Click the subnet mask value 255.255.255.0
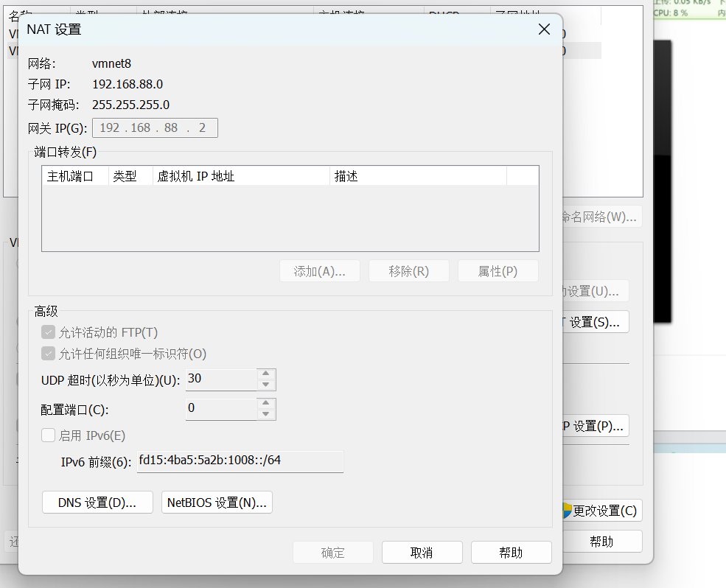The width and height of the screenshot is (726, 588). pos(130,105)
